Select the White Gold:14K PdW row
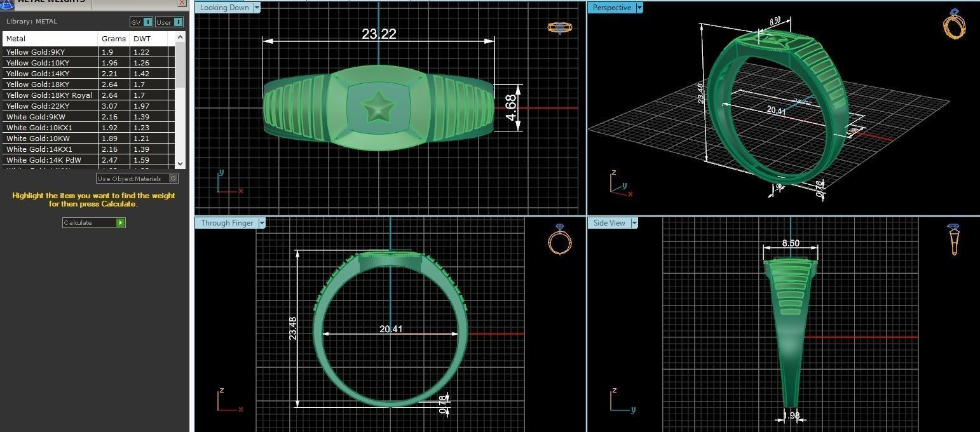The image size is (980, 432). (x=89, y=160)
